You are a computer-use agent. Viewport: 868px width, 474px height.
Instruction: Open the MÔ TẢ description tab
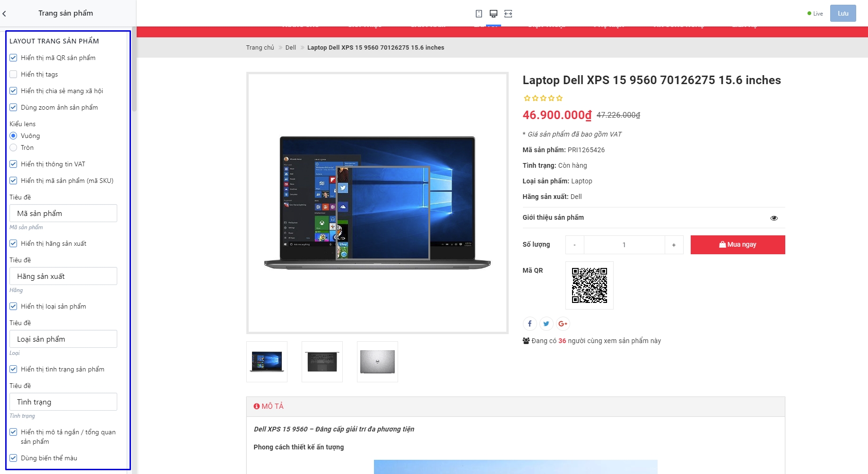269,406
